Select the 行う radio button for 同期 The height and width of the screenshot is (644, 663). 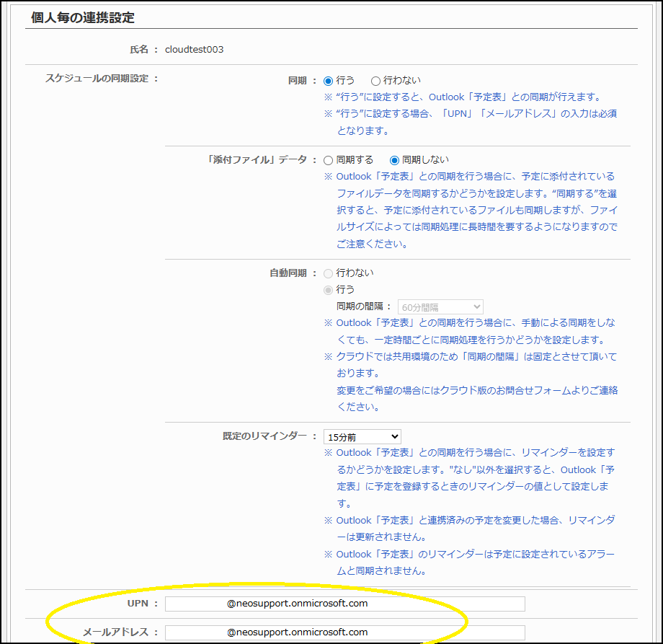point(329,81)
